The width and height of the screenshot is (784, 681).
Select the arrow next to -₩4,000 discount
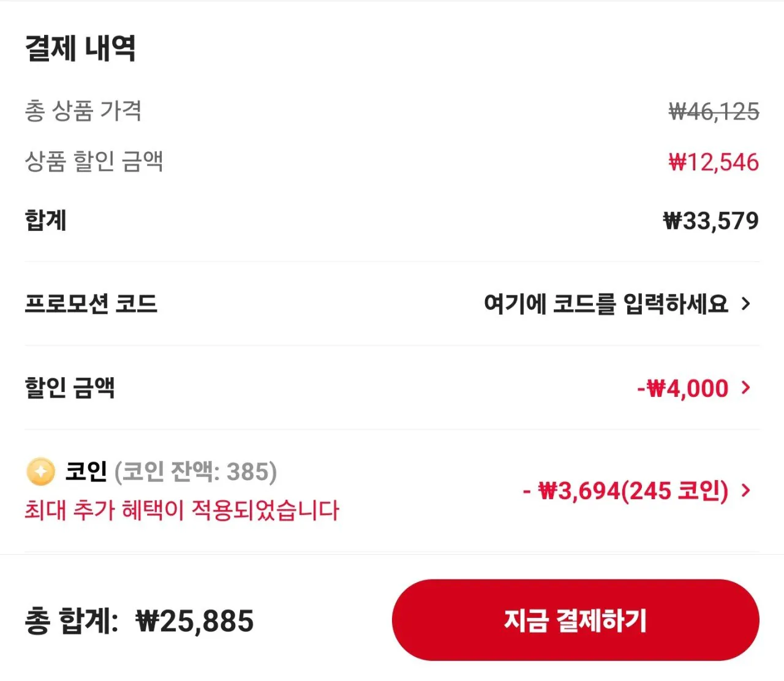tap(746, 387)
